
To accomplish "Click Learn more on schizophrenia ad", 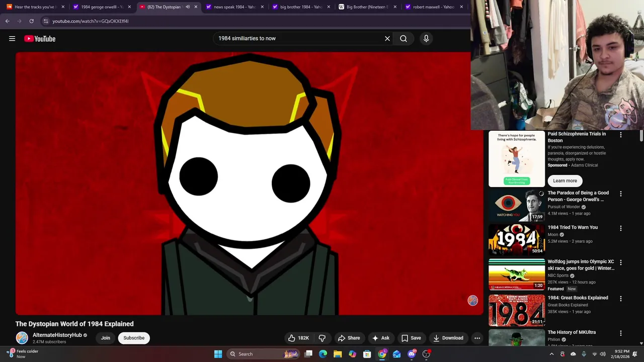I will [565, 180].
